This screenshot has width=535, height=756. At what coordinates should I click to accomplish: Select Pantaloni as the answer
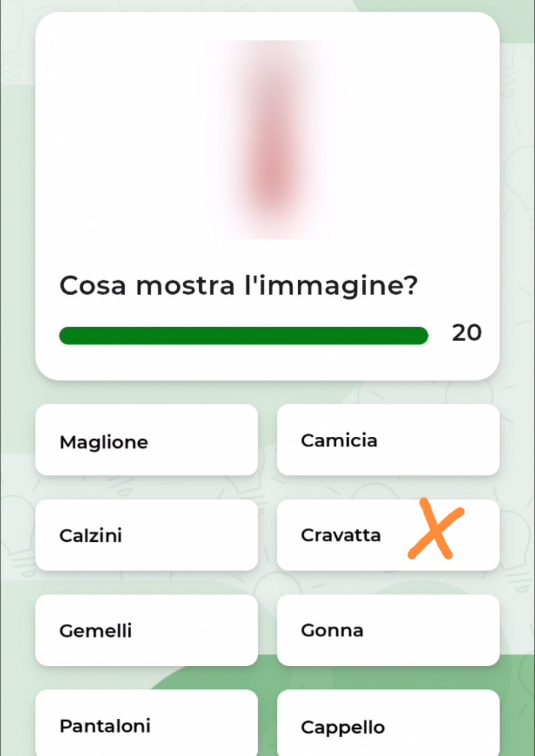pyautogui.click(x=147, y=724)
